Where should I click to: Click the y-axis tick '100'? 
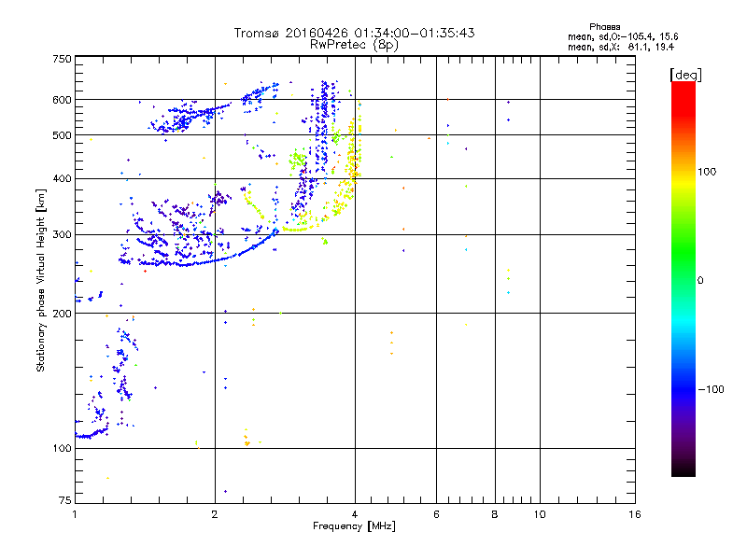[62, 448]
